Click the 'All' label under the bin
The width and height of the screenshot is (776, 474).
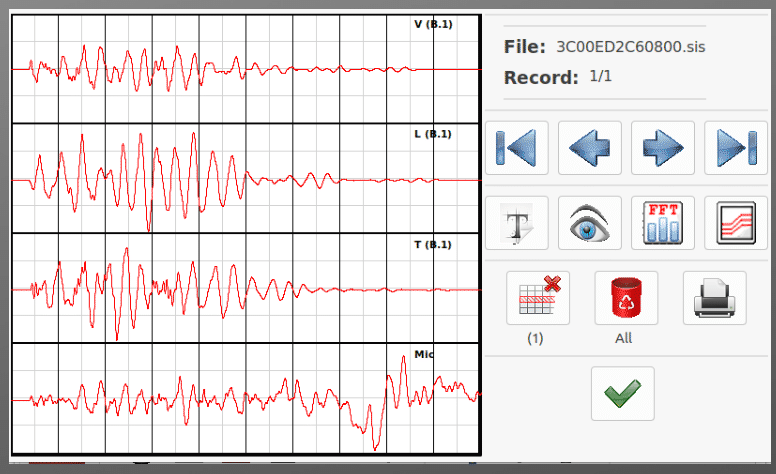624,338
